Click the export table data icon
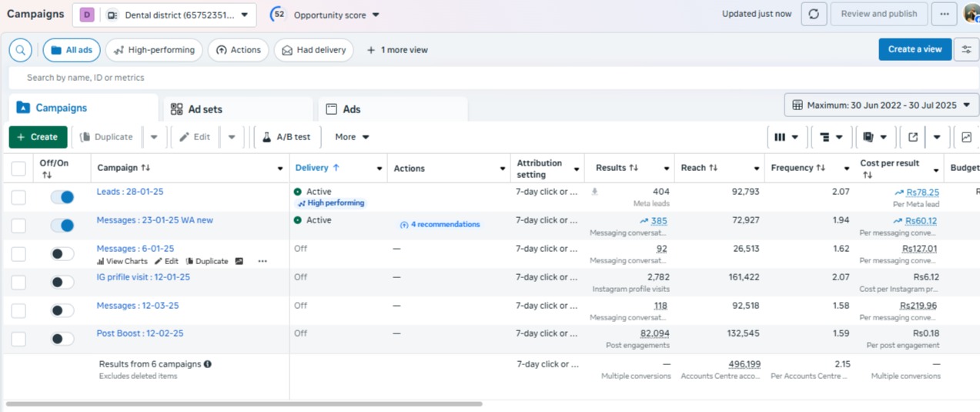The height and width of the screenshot is (412, 980). click(x=913, y=137)
